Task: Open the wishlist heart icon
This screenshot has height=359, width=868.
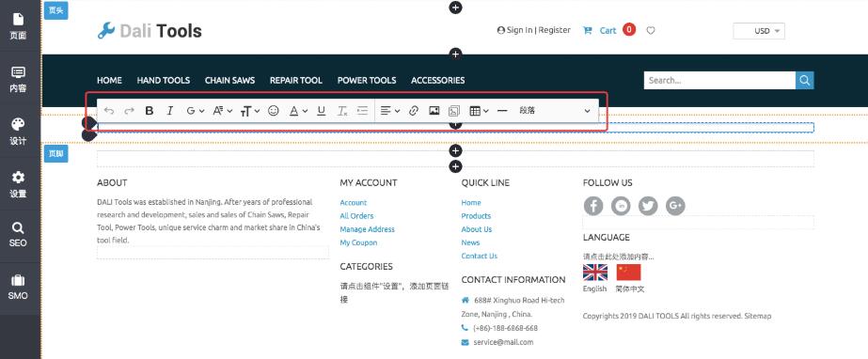Action: [x=651, y=30]
